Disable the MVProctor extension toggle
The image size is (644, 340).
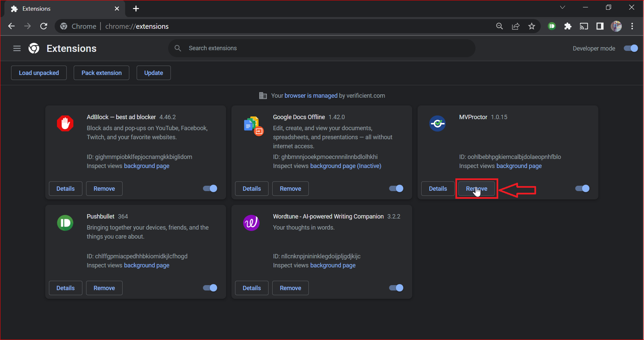(582, 188)
